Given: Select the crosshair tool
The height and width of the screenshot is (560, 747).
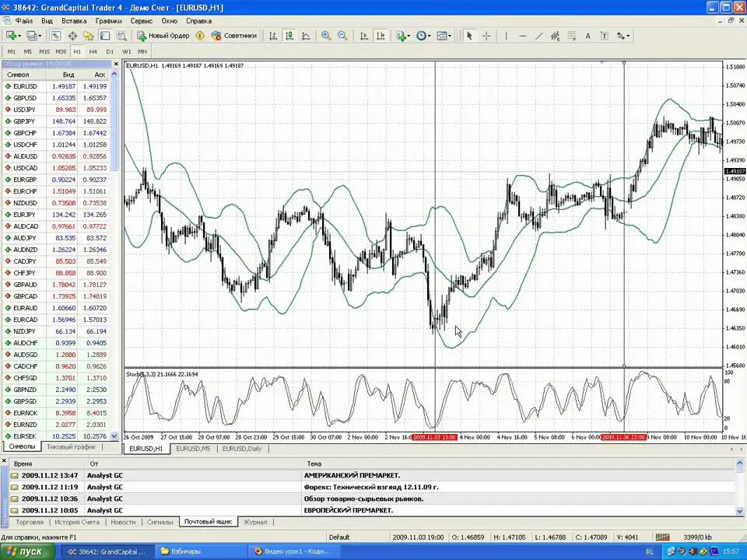Looking at the screenshot, I should coord(486,36).
